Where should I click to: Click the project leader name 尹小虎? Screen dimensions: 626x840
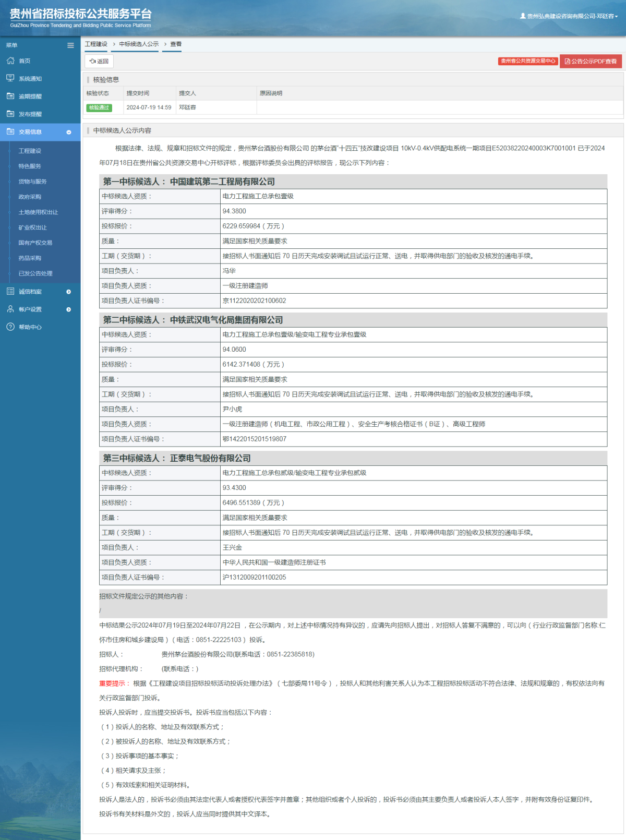point(232,409)
